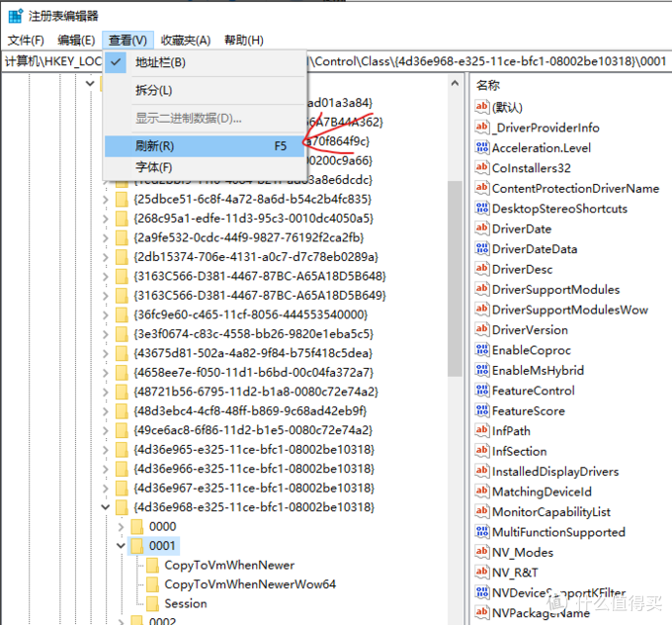This screenshot has width=672, height=625.
Task: Click the DriverDate string icon
Action: pyautogui.click(x=481, y=228)
